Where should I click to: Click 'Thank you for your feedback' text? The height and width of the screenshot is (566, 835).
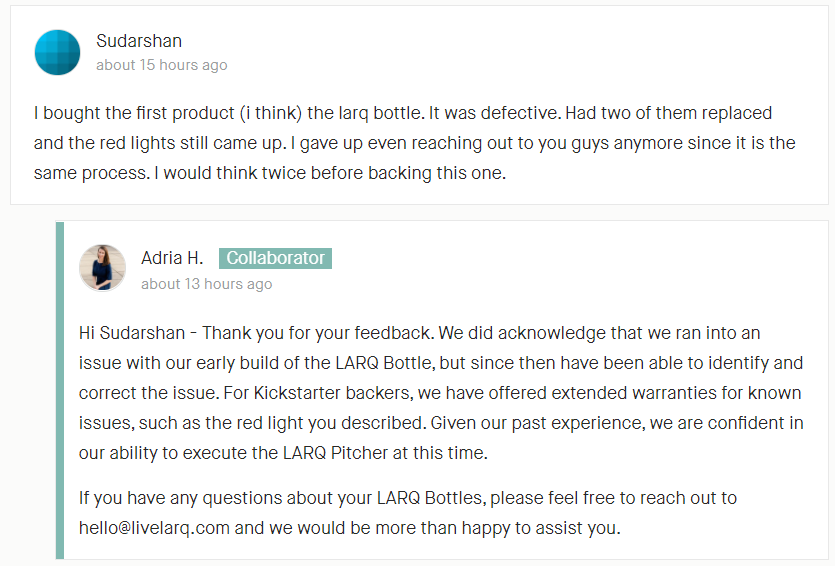pyautogui.click(x=318, y=333)
